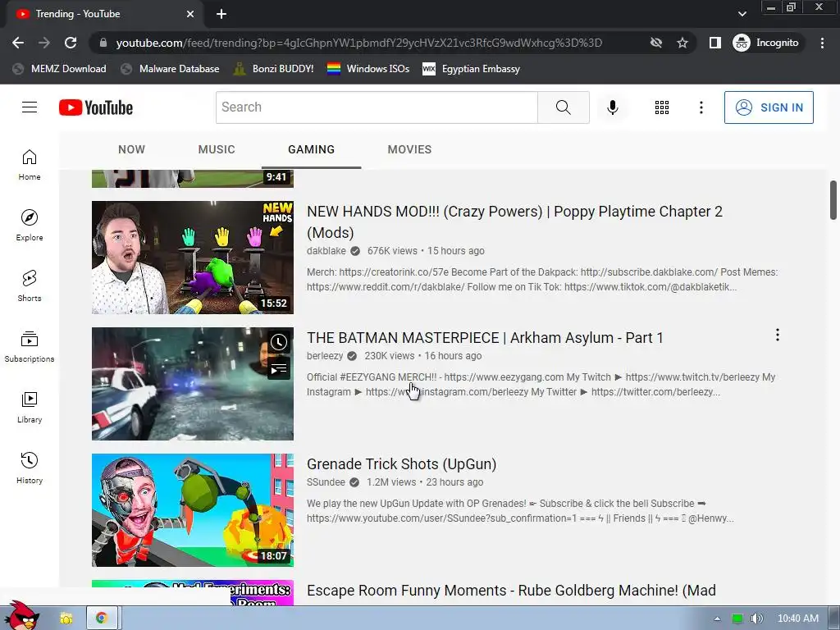This screenshot has width=840, height=630.
Task: Click the green network tray icon
Action: [x=737, y=619]
